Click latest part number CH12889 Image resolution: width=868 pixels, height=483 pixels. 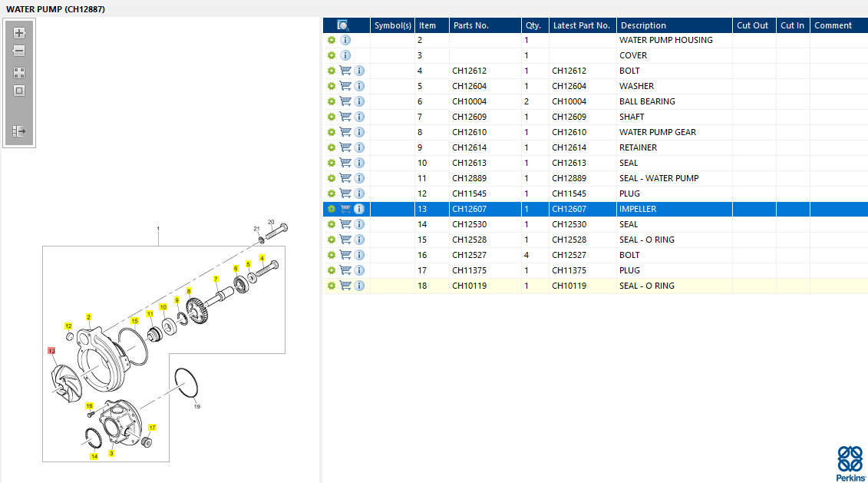[x=569, y=178]
